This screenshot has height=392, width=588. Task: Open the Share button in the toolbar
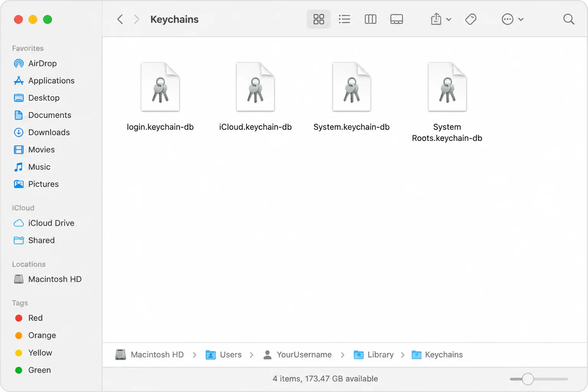click(x=436, y=19)
